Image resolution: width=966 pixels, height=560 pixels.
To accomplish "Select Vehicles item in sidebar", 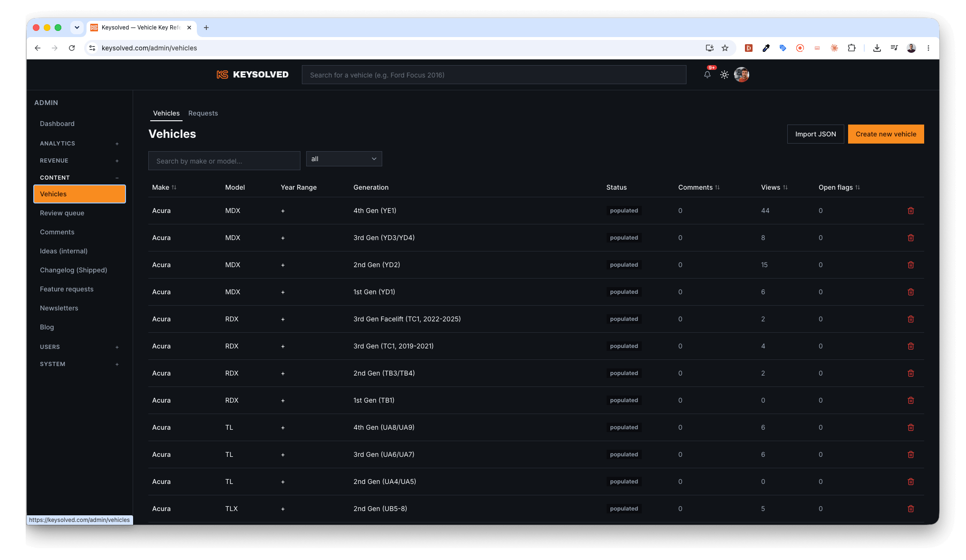I will click(79, 194).
